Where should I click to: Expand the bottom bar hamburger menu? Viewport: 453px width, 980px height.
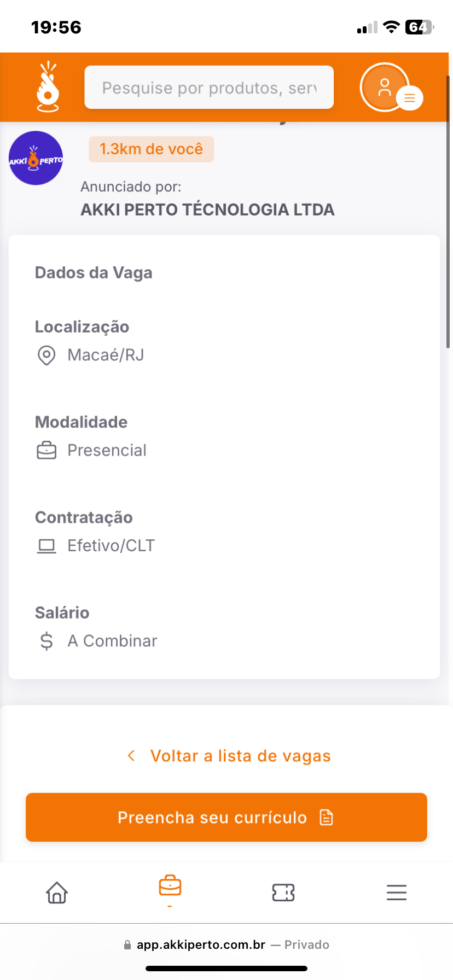[x=397, y=892]
